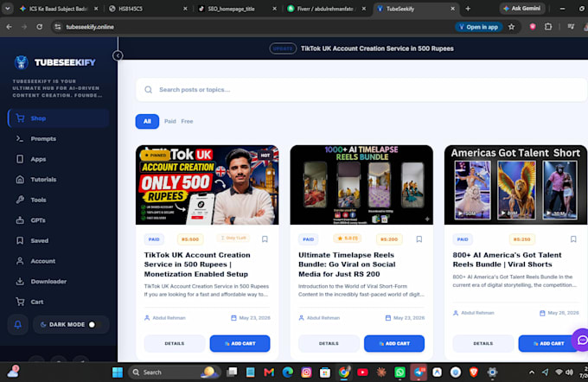Open the browser extensions puzzle icon
This screenshot has width=588, height=382.
[x=548, y=27]
